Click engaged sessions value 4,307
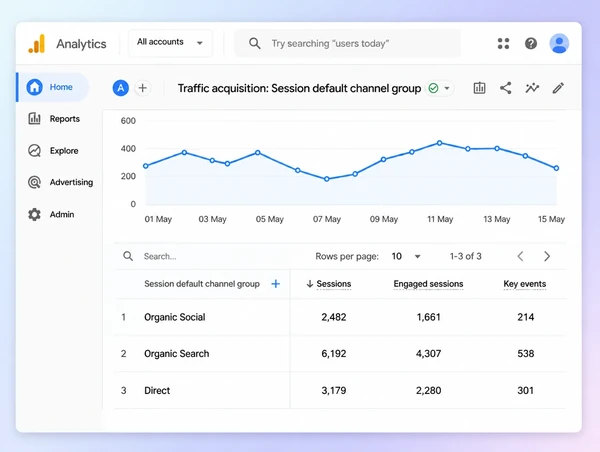 click(428, 354)
